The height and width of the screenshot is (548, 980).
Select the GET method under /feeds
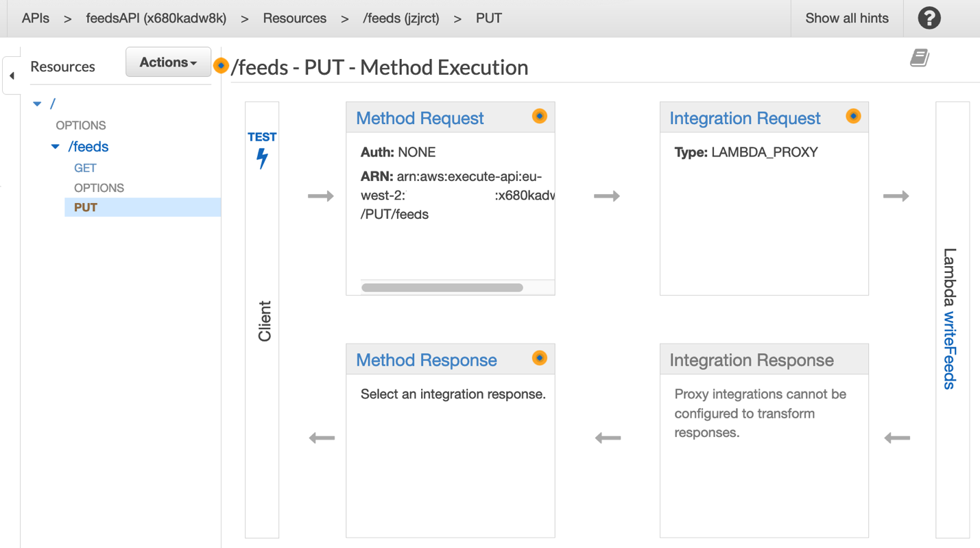pyautogui.click(x=85, y=168)
